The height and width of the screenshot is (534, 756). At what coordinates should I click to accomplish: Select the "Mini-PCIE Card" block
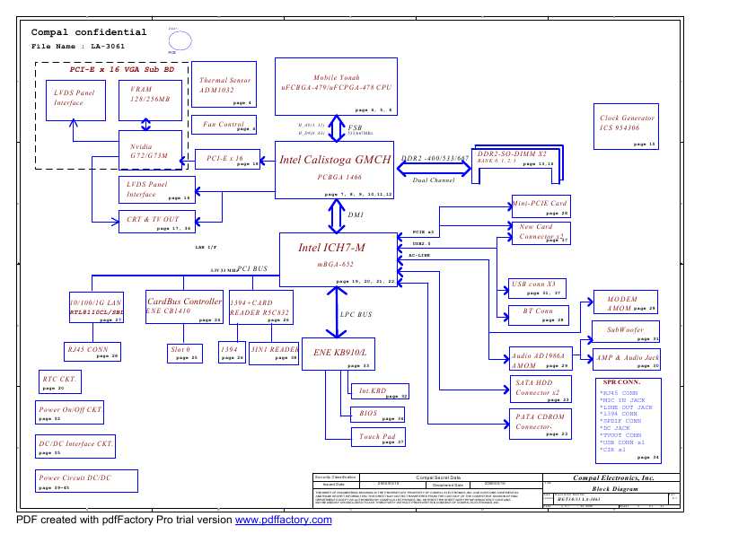pyautogui.click(x=541, y=206)
